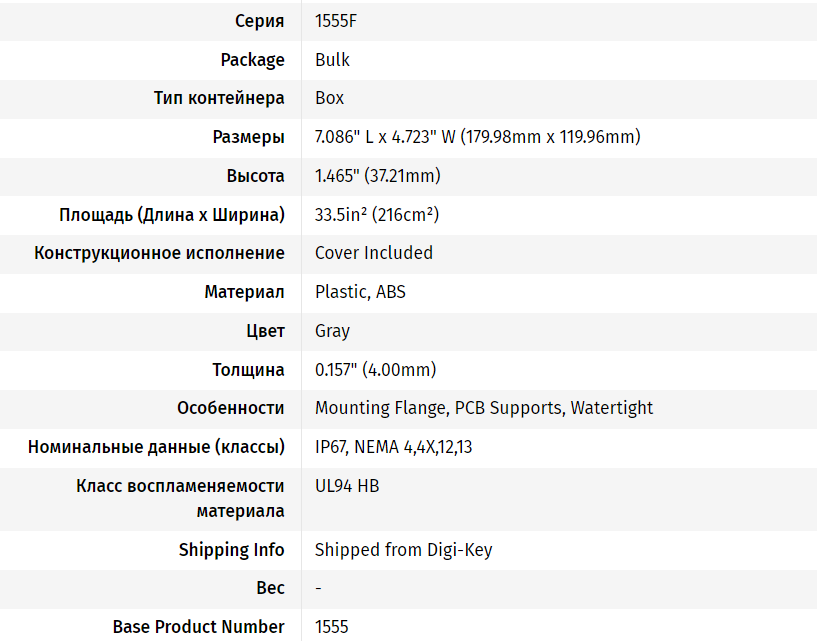Image resolution: width=817 pixels, height=641 pixels.
Task: Click the 1.465" (37.21mm) height value
Action: point(378,176)
